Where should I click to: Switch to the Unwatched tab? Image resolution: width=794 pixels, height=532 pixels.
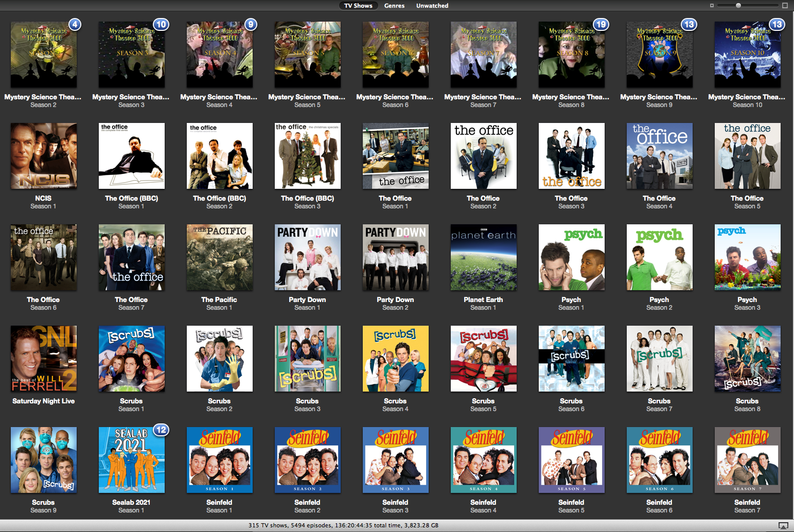432,6
